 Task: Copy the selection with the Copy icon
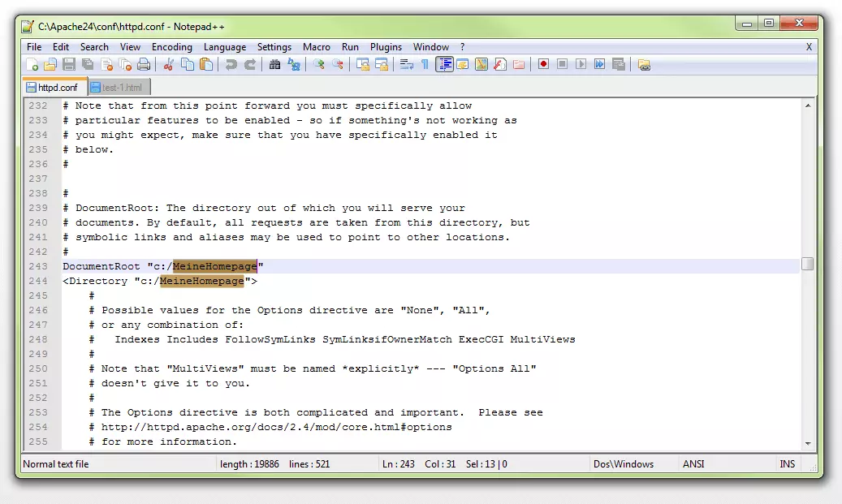click(188, 64)
